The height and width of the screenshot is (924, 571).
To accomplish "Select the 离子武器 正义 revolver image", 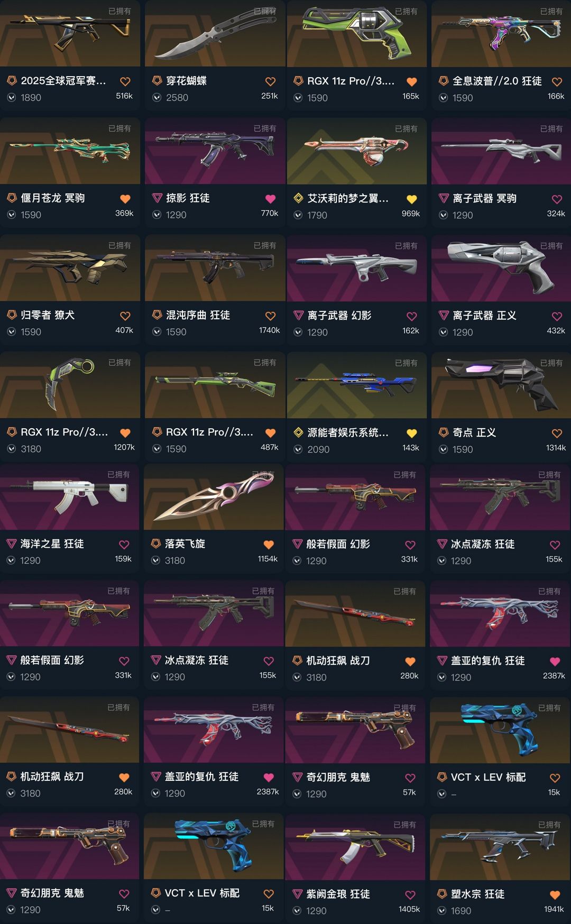I will pos(501,268).
